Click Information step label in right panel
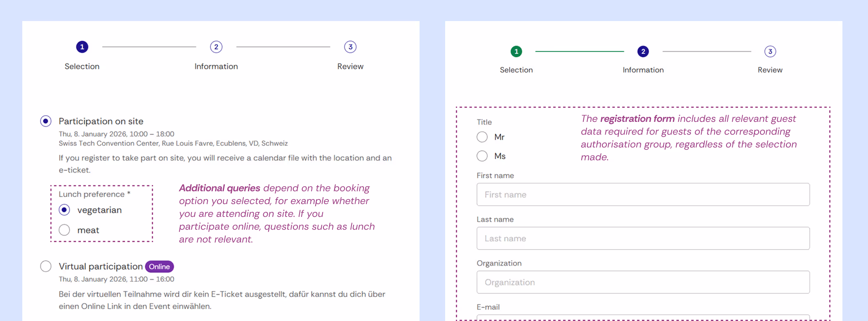 [643, 70]
